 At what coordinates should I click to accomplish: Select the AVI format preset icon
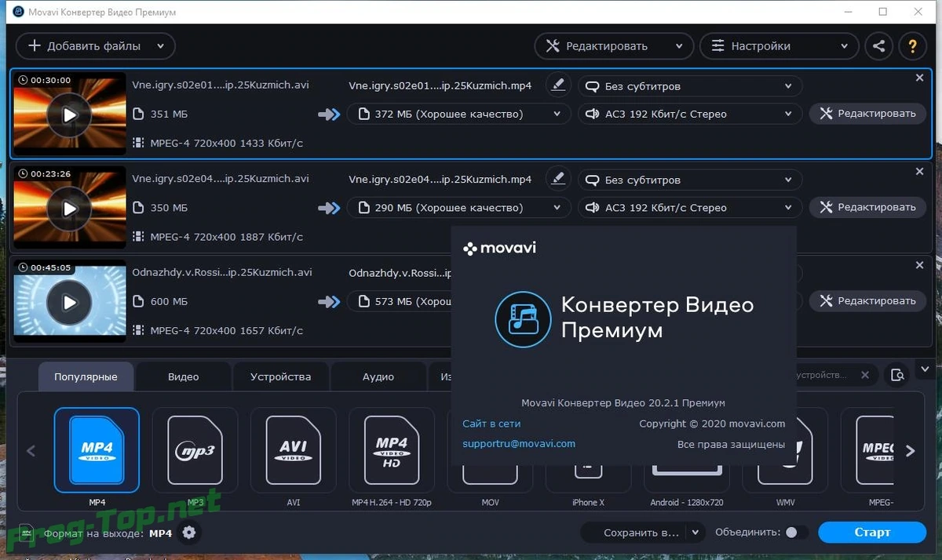click(294, 450)
